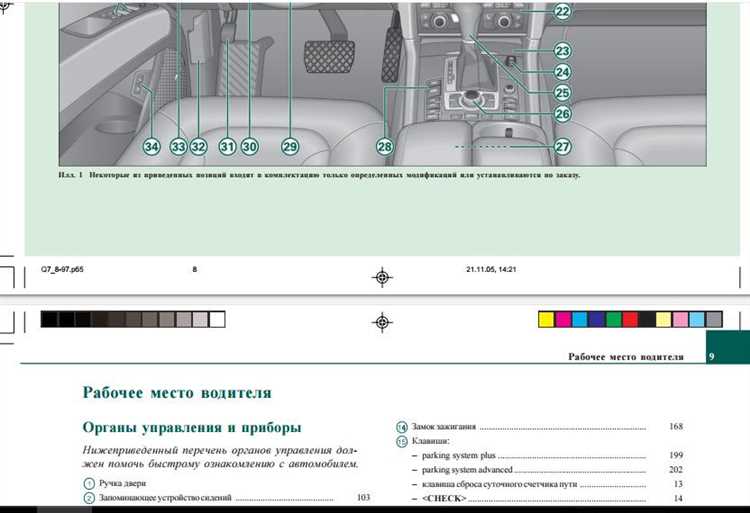Image resolution: width=750 pixels, height=513 pixels.
Task: Click the "Органы управления и приборы" heading
Action: point(192,428)
